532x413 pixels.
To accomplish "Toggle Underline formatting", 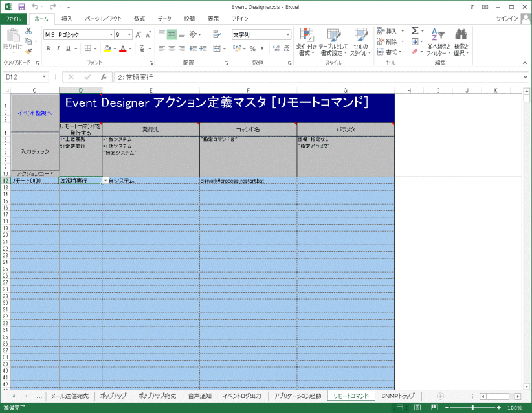I will (x=68, y=49).
